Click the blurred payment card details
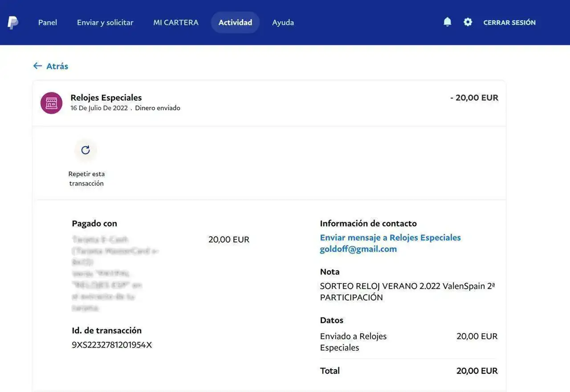 click(115, 274)
